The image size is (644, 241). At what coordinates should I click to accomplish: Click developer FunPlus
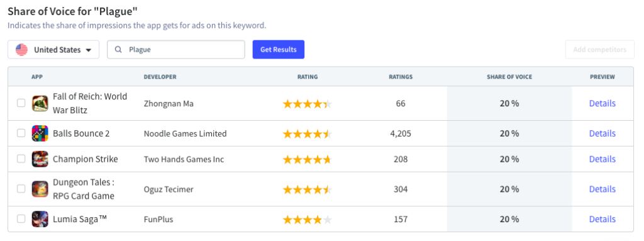(158, 219)
